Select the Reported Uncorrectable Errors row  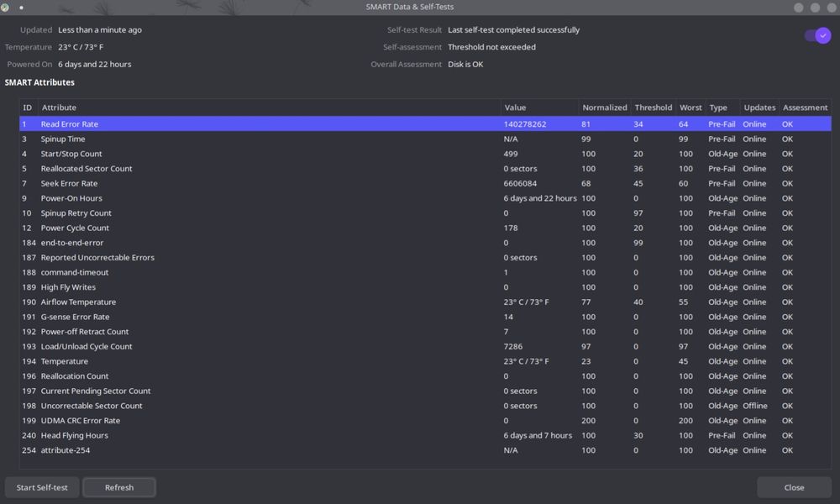[425, 258]
